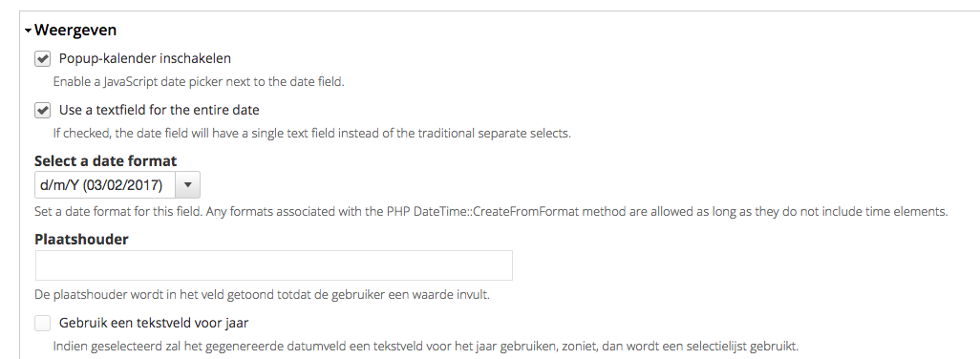The height and width of the screenshot is (359, 980).
Task: Click the 'If checked, the date field' help text
Action: click(x=312, y=134)
